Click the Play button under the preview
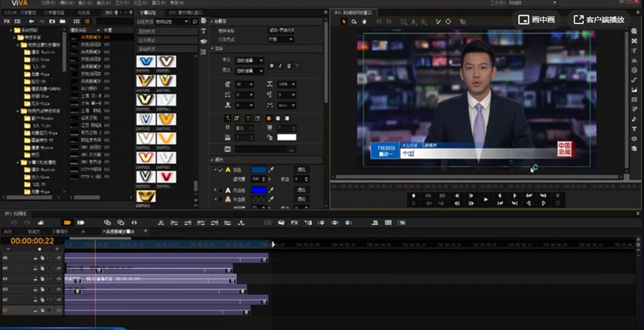Image resolution: width=644 pixels, height=330 pixels. 485,199
